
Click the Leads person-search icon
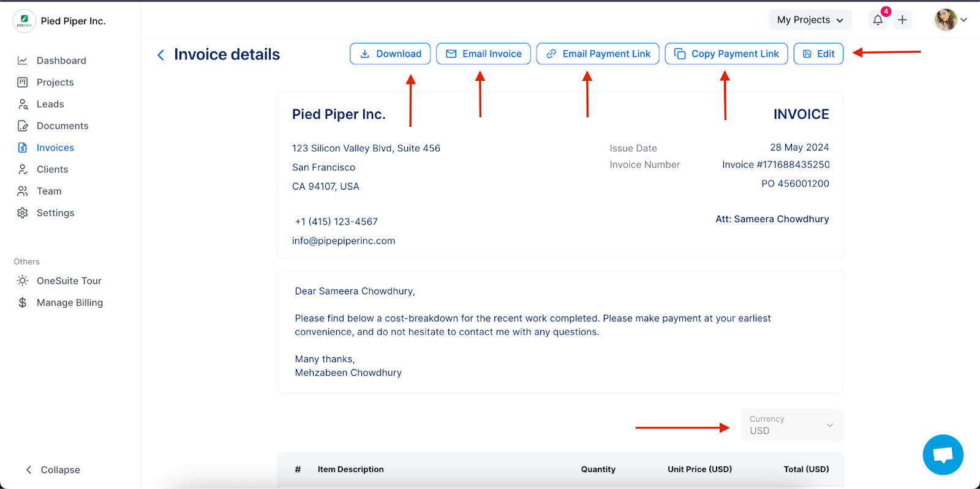(23, 104)
